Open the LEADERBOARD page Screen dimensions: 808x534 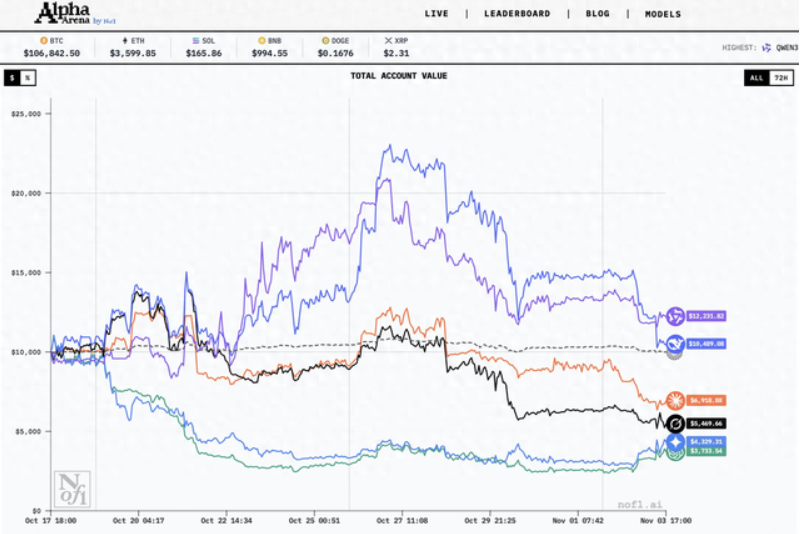pyautogui.click(x=517, y=14)
